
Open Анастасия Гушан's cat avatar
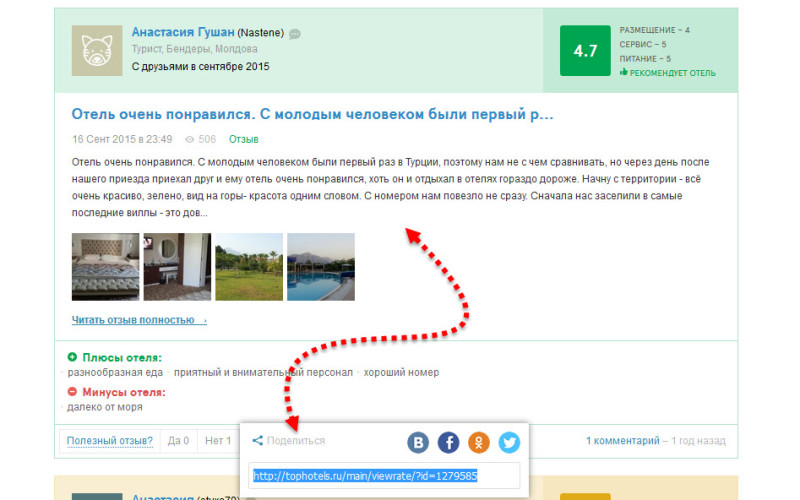[x=96, y=50]
